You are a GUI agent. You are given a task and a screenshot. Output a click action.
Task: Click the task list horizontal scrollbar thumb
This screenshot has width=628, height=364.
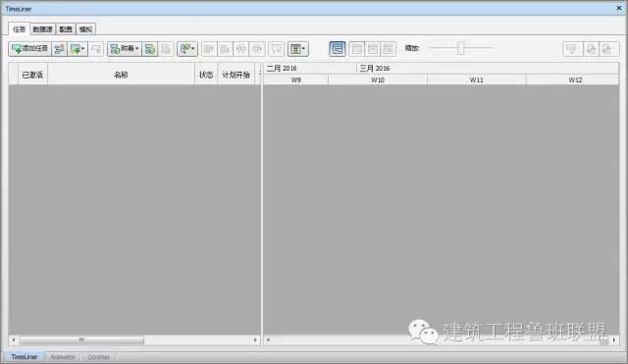click(81, 340)
